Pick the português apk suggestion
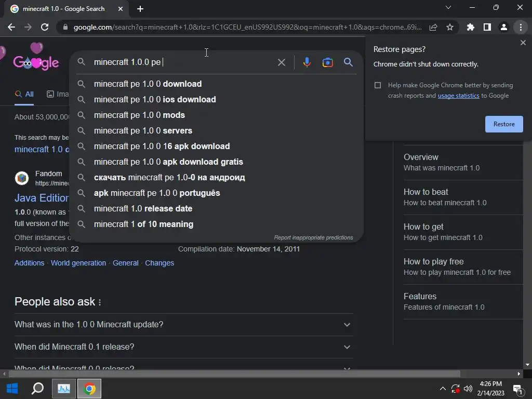Image resolution: width=532 pixels, height=399 pixels. pos(217,193)
